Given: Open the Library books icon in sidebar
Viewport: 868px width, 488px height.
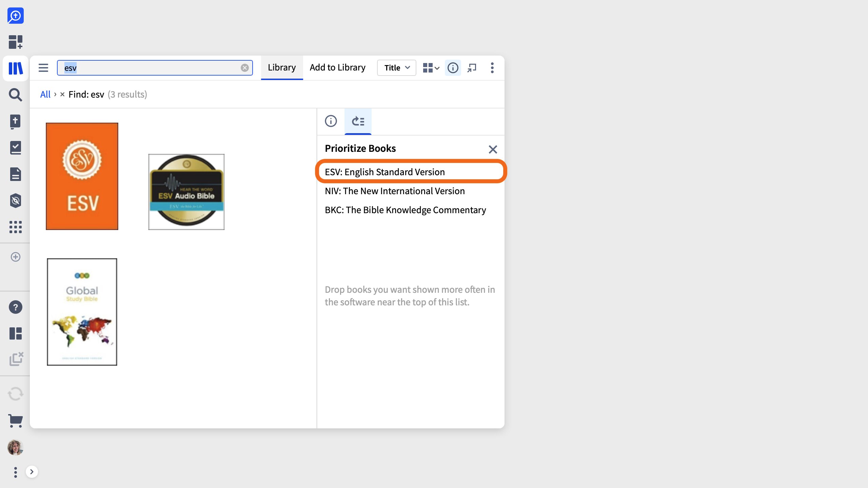Looking at the screenshot, I should (x=16, y=68).
